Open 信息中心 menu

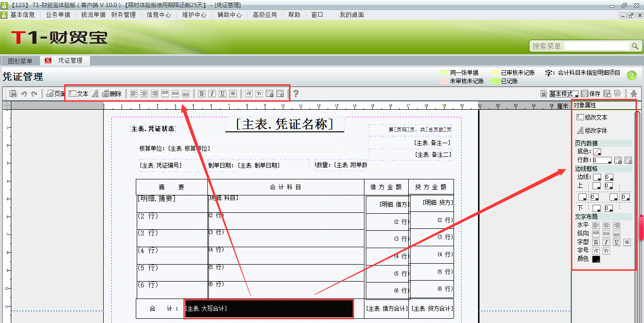[x=159, y=15]
